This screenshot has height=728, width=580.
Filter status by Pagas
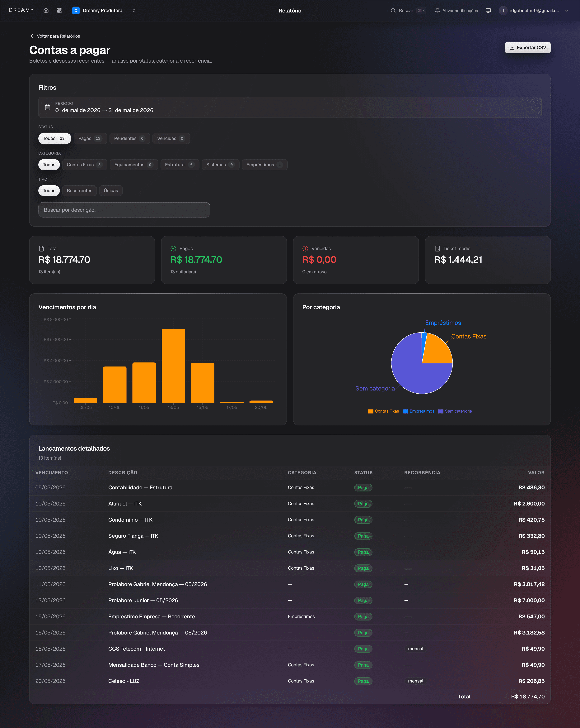90,138
